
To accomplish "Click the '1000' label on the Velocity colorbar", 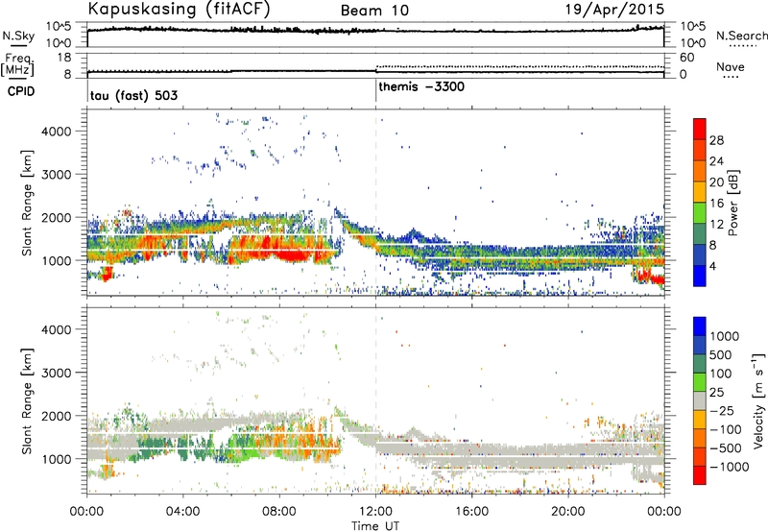I will [x=725, y=336].
